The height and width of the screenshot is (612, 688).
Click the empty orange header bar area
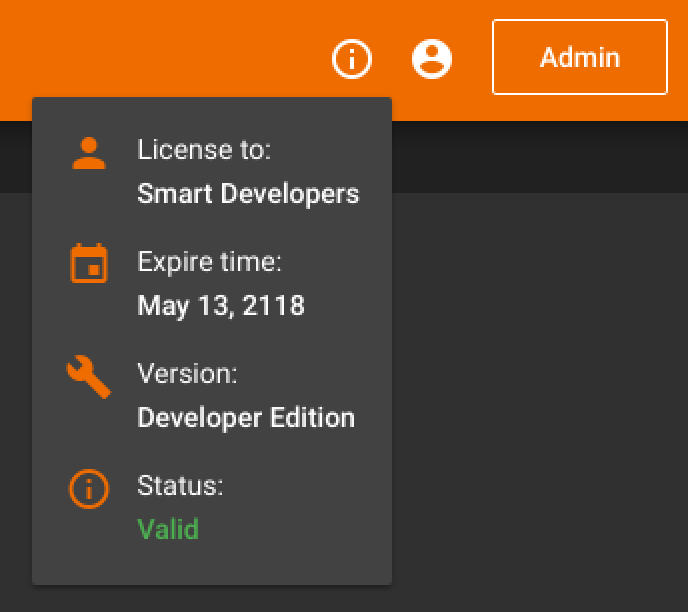pos(176,48)
